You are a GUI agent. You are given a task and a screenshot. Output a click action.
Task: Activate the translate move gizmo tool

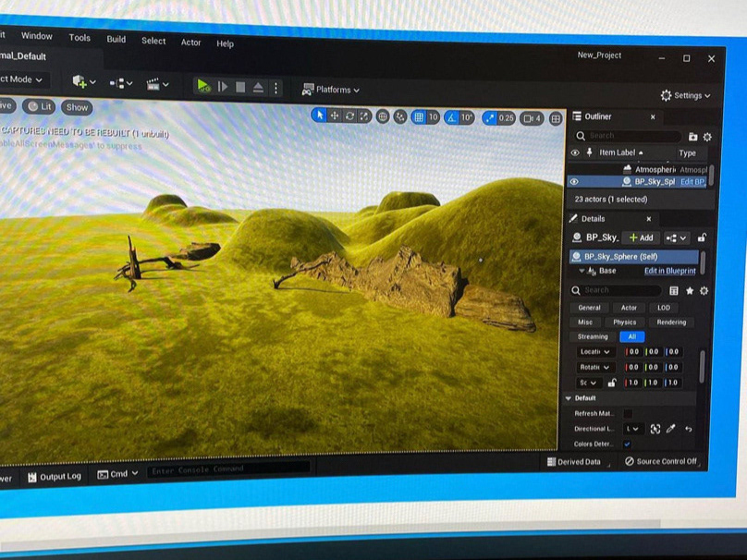(x=335, y=116)
